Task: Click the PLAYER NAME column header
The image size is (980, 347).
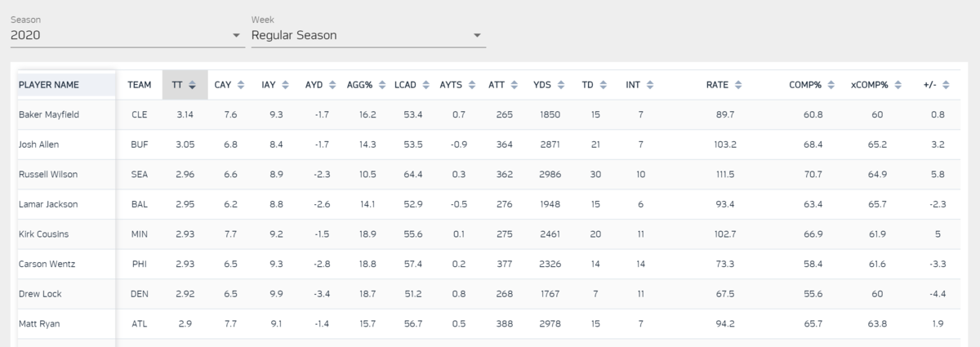Action: [49, 85]
